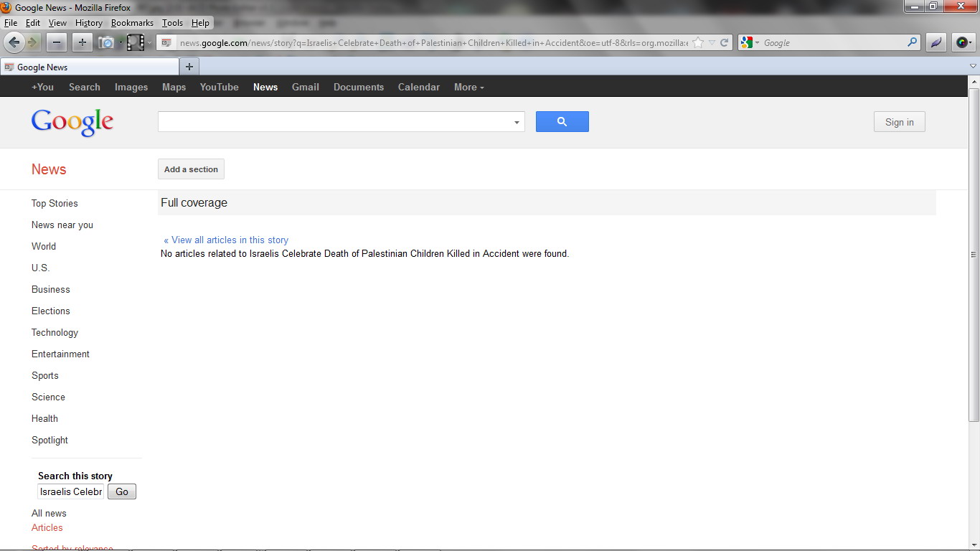
Task: Open the History menu
Action: click(x=89, y=23)
